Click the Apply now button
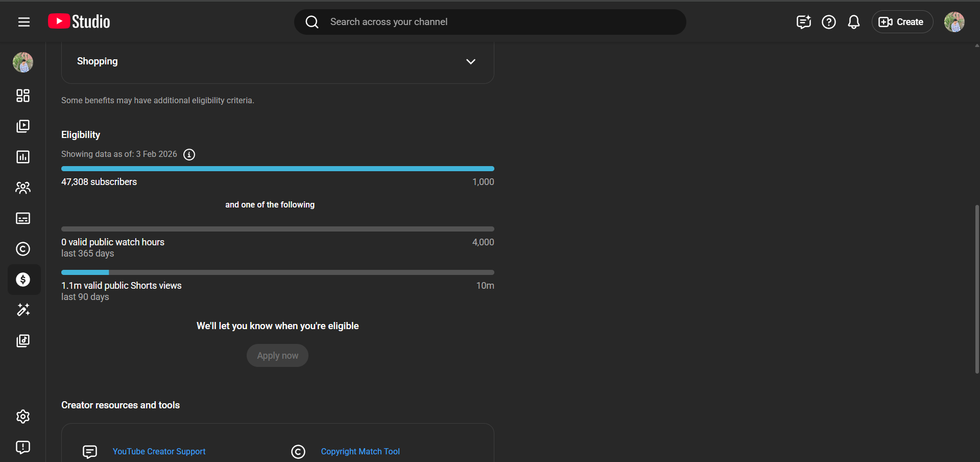The height and width of the screenshot is (462, 980). [277, 356]
